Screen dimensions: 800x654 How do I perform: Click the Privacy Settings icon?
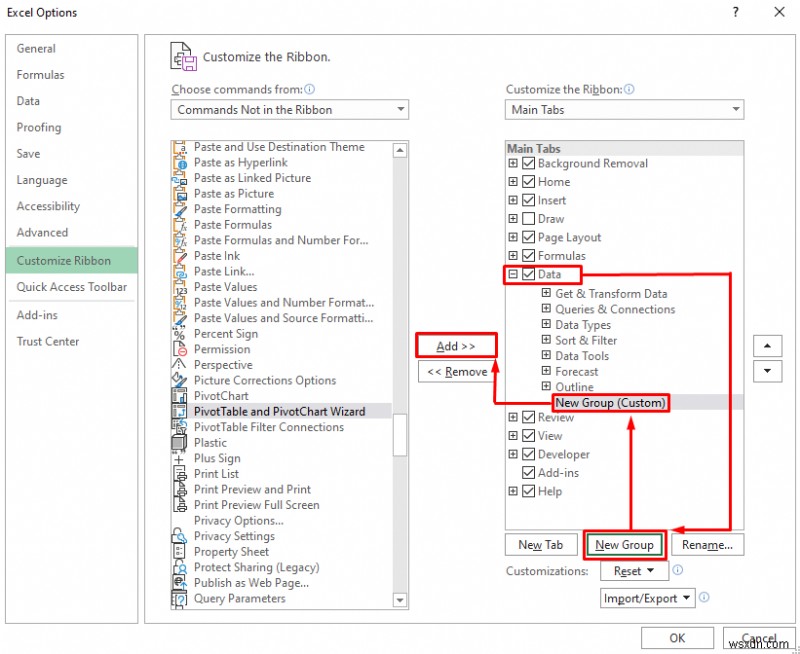pyautogui.click(x=180, y=536)
